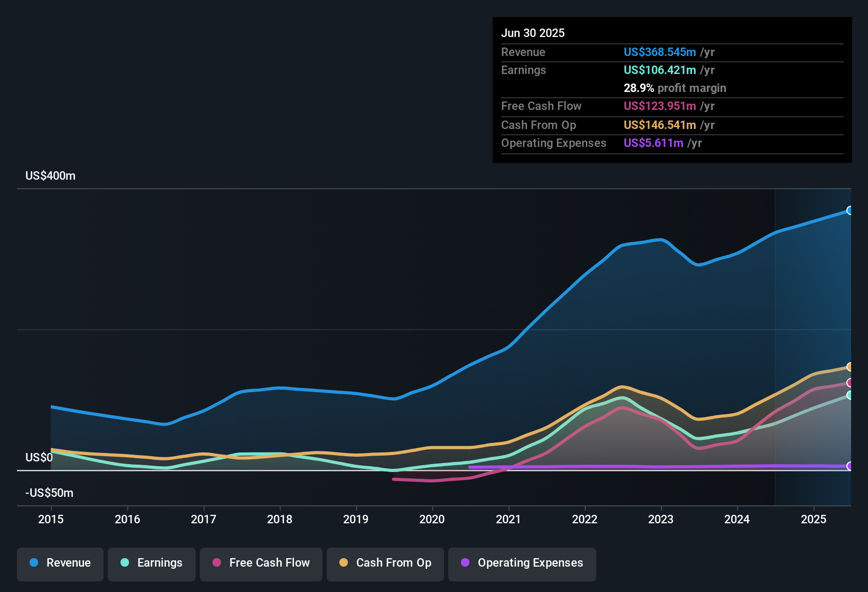Viewport: 868px width, 592px height.
Task: Click the blue Revenue legend dot icon
Action: [33, 563]
